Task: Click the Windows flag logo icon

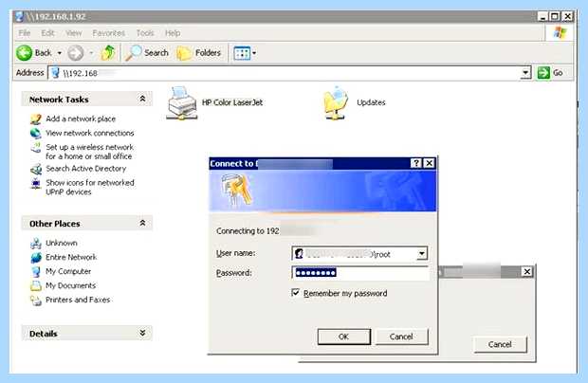Action: (x=560, y=33)
